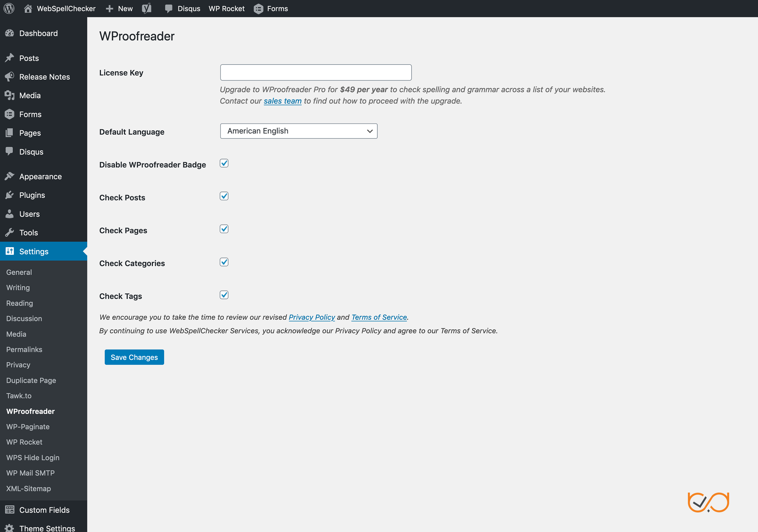This screenshot has height=532, width=758.
Task: Open Privacy settings submenu
Action: (x=18, y=365)
